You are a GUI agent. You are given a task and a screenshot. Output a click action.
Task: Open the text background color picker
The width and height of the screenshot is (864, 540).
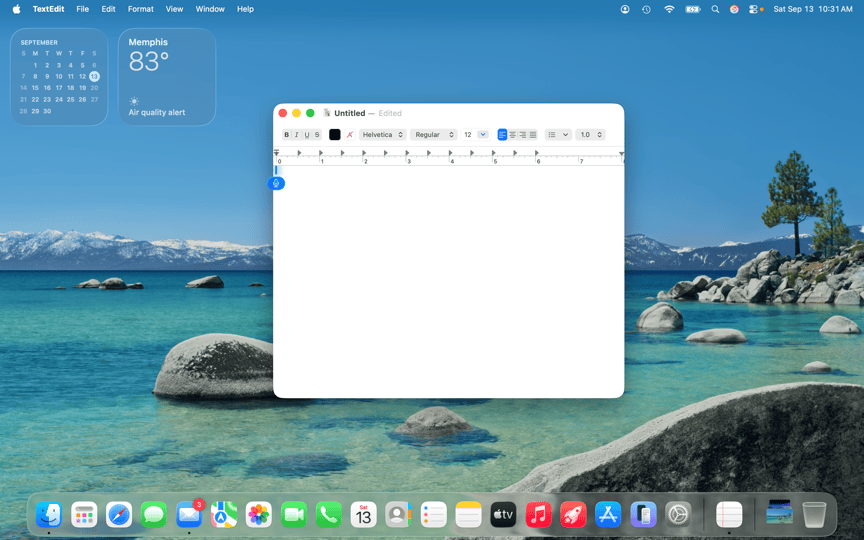coord(349,134)
